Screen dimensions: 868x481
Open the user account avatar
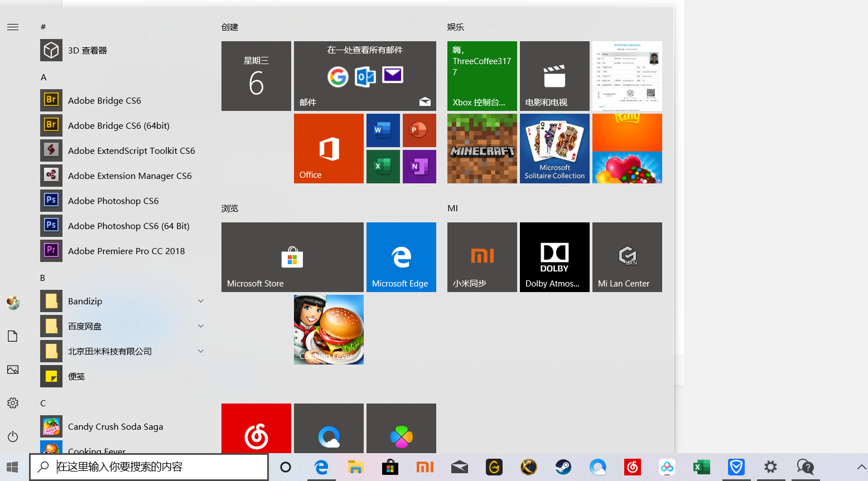(x=13, y=303)
